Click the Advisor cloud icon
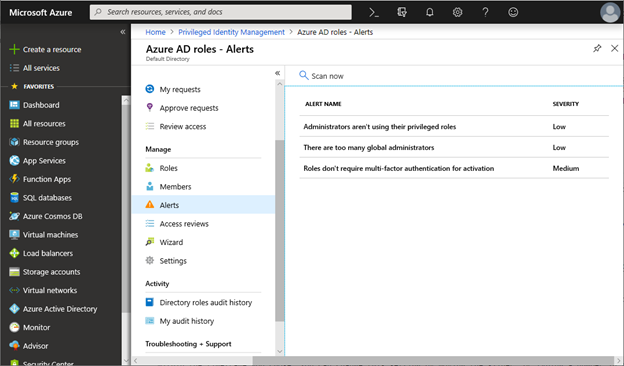624x366 pixels. point(14,346)
